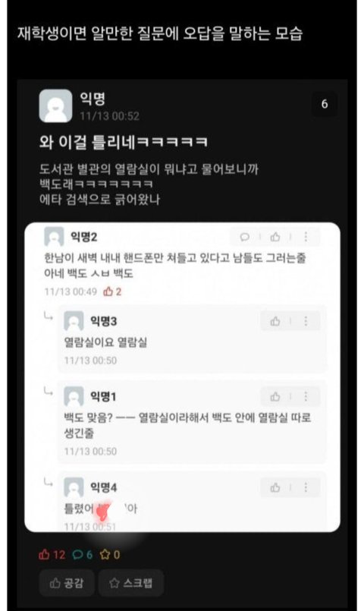Click the comment count badge showing 6
Image resolution: width=364 pixels, height=611 pixels.
coord(325,104)
